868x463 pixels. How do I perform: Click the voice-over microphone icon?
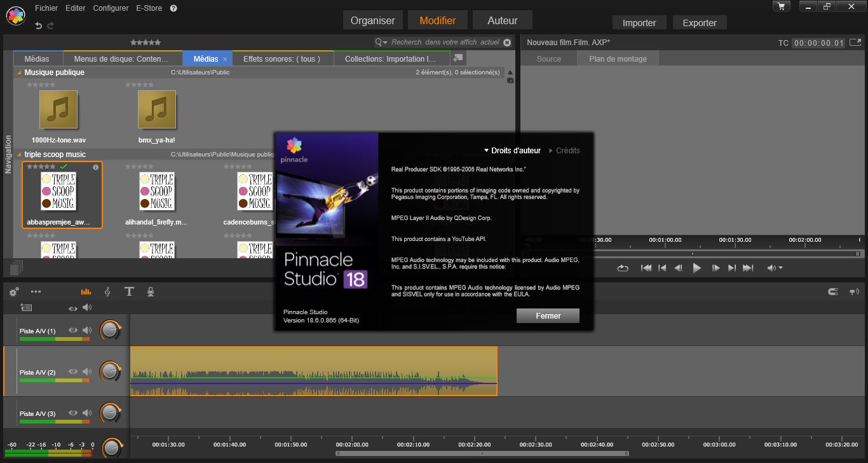[x=151, y=291]
